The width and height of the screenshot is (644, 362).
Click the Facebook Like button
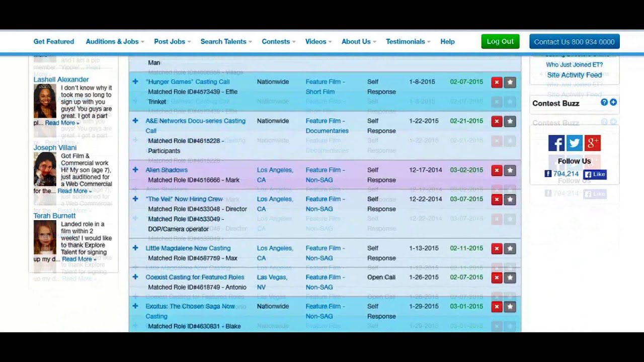pos(595,174)
